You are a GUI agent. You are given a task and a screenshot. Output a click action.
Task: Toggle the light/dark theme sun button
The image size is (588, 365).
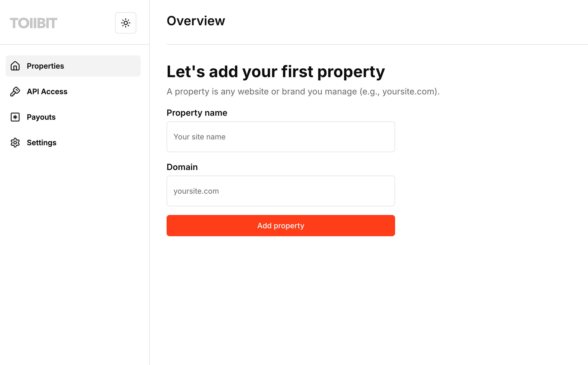(x=126, y=23)
